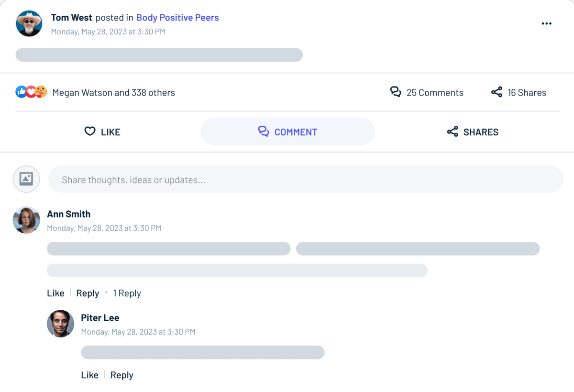Open the three-dot post options menu
Viewport: 574px width, 392px height.
(546, 23)
